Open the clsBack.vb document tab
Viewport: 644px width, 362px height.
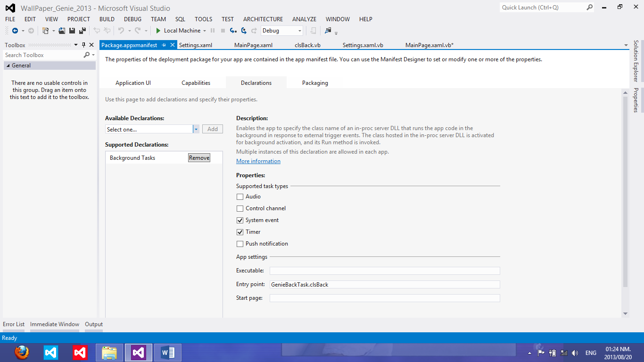[308, 45]
